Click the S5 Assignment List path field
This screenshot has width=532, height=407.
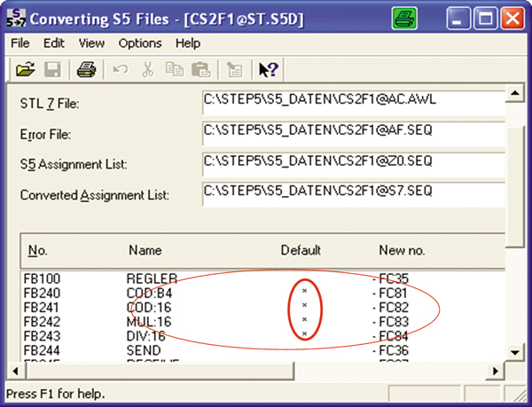pos(354,164)
